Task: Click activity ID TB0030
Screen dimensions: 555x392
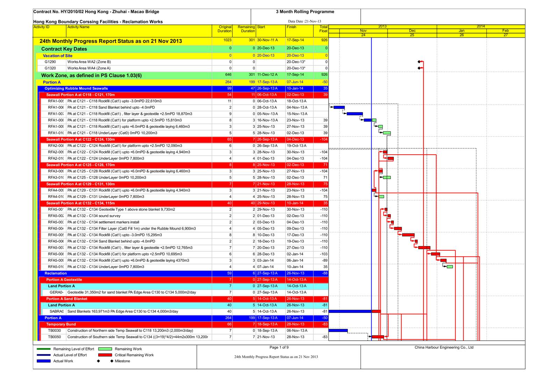Action: [x=54, y=331]
